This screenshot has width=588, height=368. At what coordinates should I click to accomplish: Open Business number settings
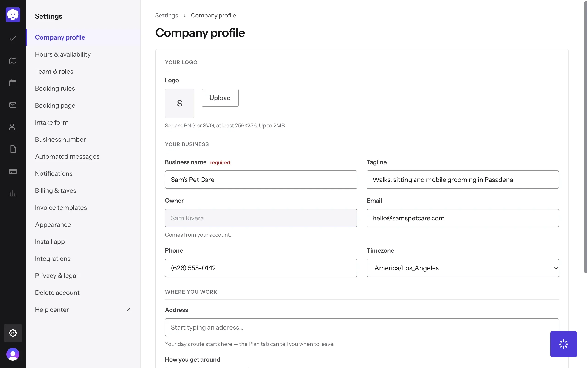click(83, 139)
